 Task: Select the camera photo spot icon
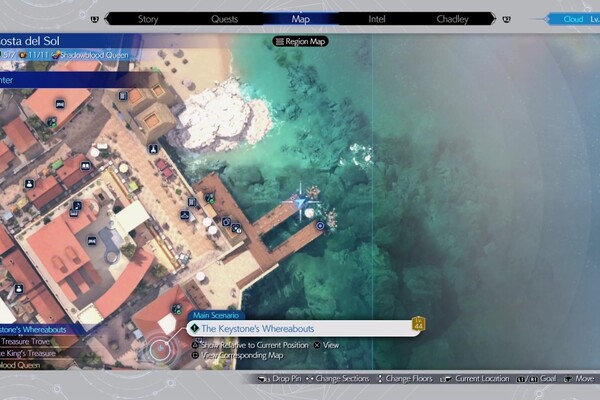point(226,222)
